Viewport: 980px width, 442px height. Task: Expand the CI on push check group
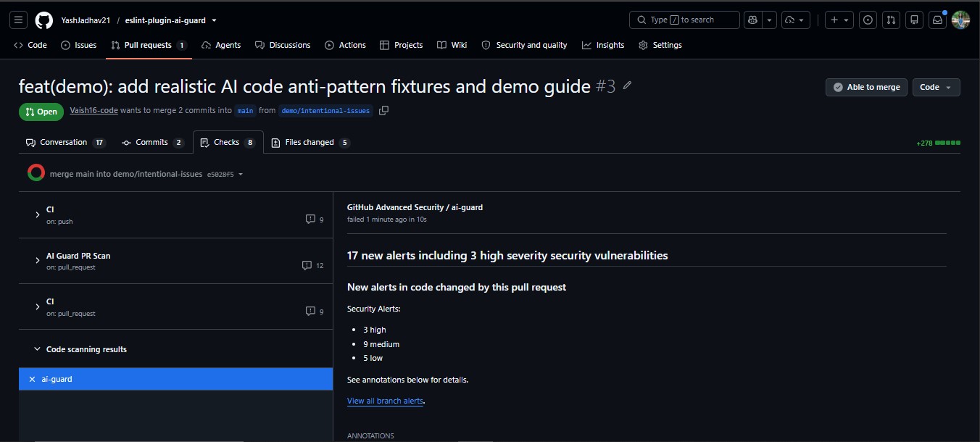click(37, 214)
